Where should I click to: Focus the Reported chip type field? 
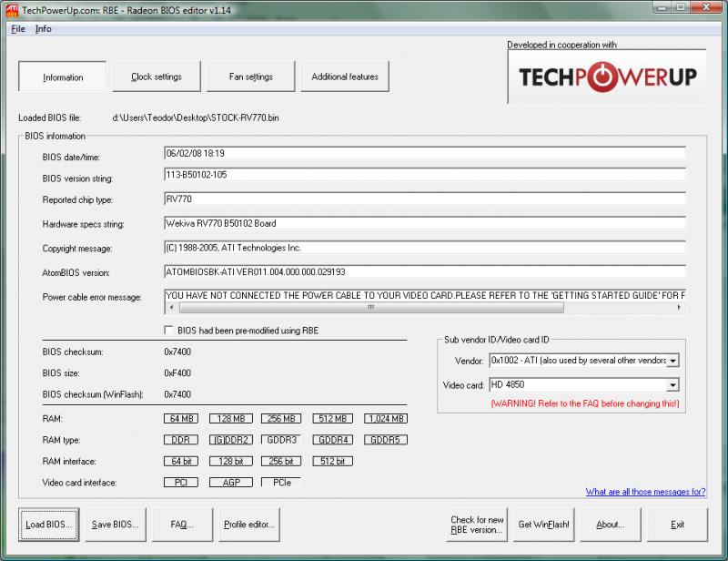tap(425, 199)
